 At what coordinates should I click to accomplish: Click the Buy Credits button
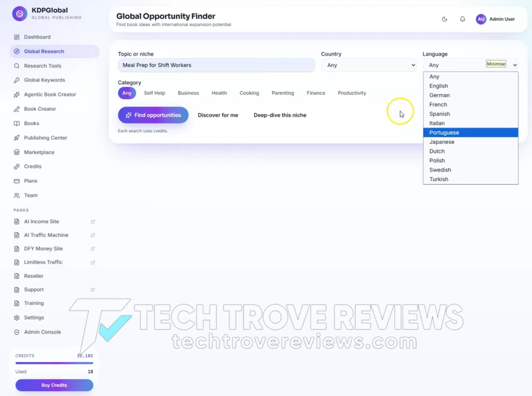click(x=54, y=385)
